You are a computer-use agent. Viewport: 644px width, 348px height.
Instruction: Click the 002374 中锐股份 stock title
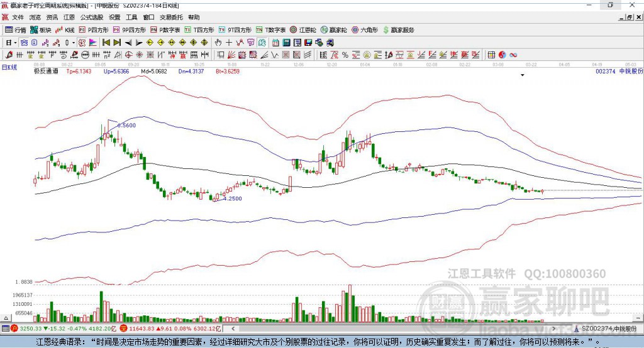pyautogui.click(x=619, y=71)
